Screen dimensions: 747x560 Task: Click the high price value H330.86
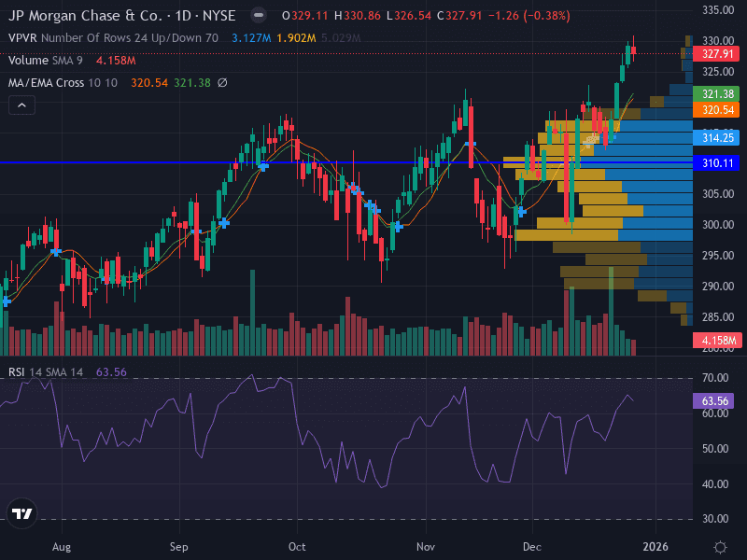[x=358, y=16]
